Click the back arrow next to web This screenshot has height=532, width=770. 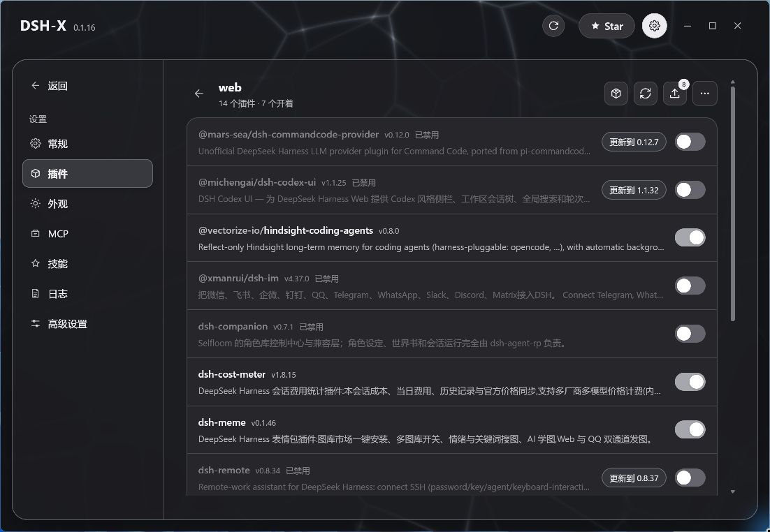(199, 94)
